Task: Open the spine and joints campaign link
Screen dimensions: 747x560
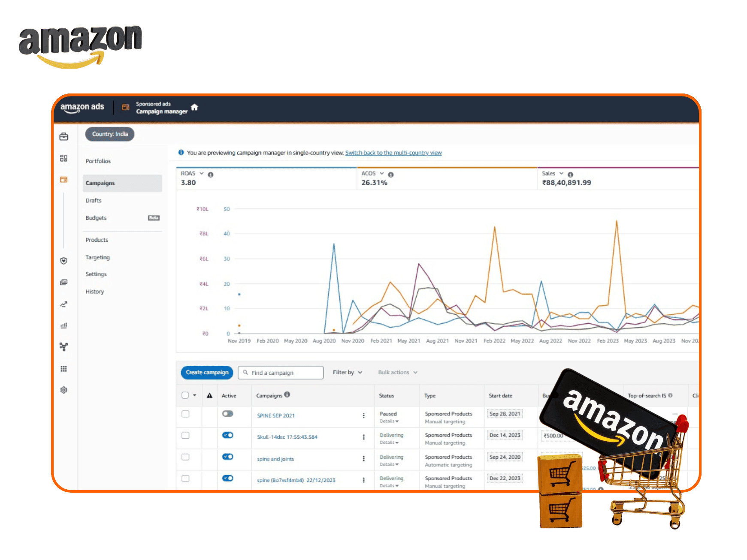Action: click(x=275, y=459)
